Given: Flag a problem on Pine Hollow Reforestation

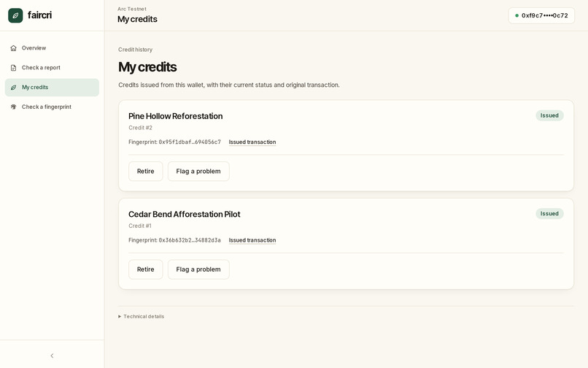Looking at the screenshot, I should 198,172.
